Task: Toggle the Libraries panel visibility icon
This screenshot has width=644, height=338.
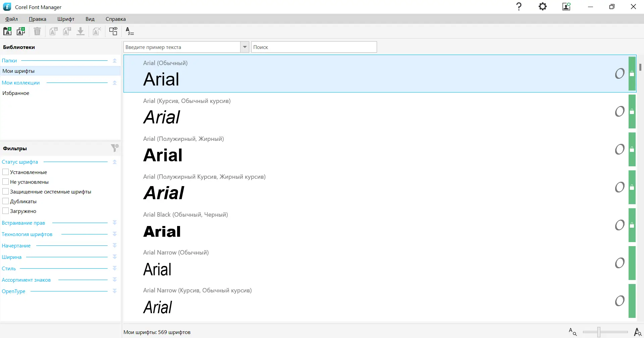Action: [113, 31]
